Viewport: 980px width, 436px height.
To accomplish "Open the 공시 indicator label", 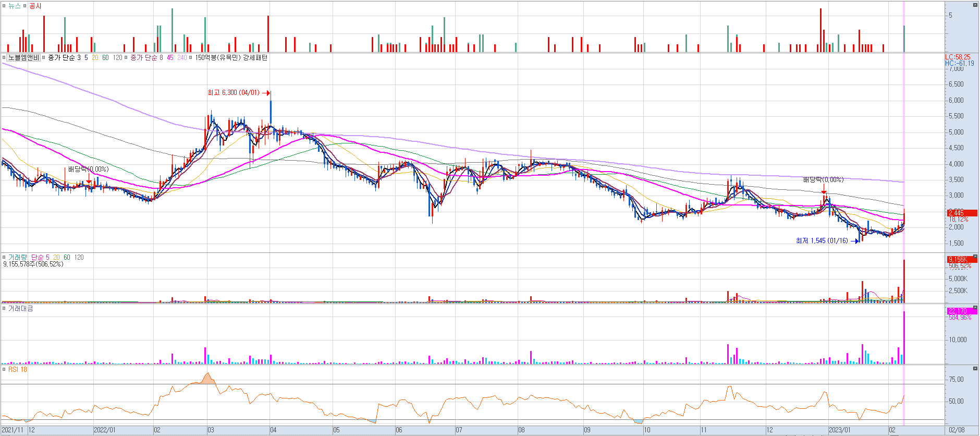I will [35, 6].
